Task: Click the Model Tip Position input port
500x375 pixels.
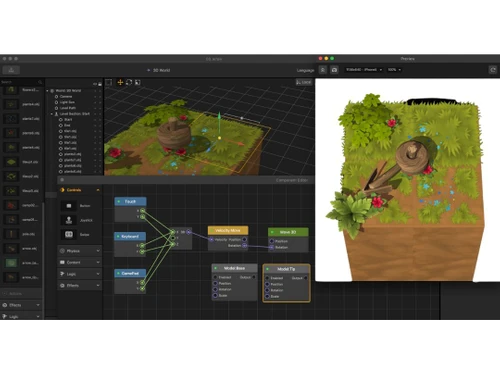Action: click(x=267, y=284)
